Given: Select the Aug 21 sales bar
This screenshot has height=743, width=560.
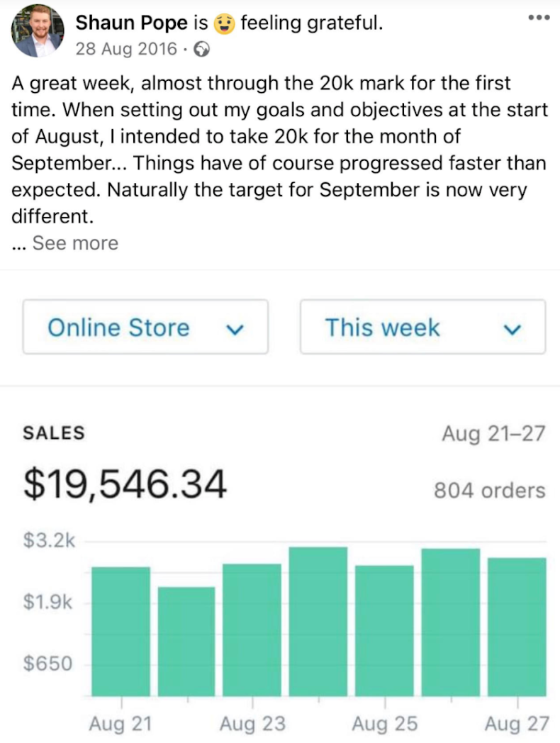Looking at the screenshot, I should (x=121, y=631).
